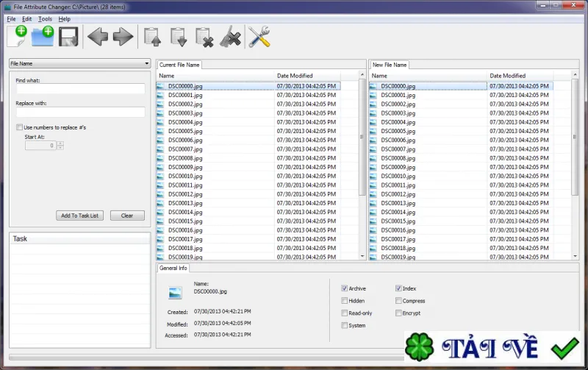Click the Replace with input field
588x370 pixels.
click(x=81, y=112)
